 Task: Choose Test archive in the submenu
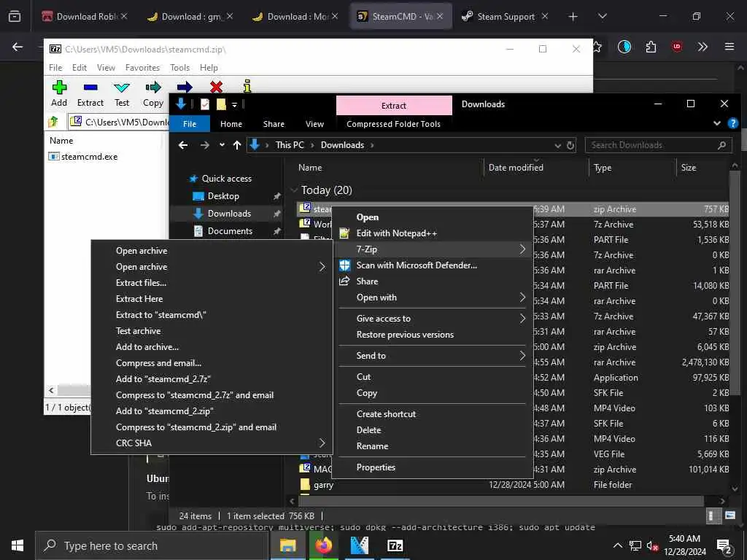point(212,331)
